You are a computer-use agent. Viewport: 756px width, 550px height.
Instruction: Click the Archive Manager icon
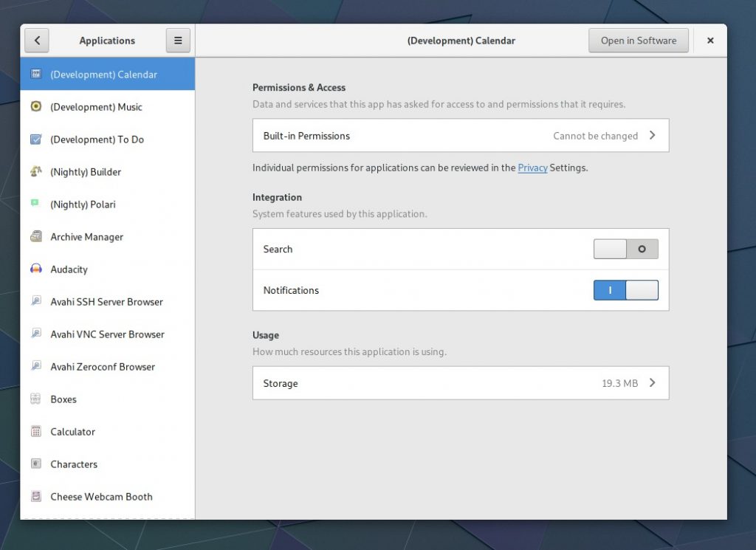click(35, 237)
